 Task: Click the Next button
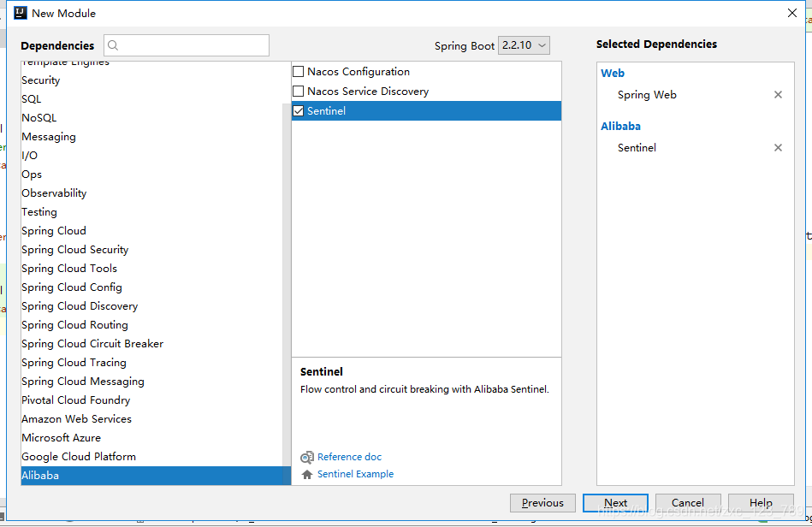[x=615, y=503]
